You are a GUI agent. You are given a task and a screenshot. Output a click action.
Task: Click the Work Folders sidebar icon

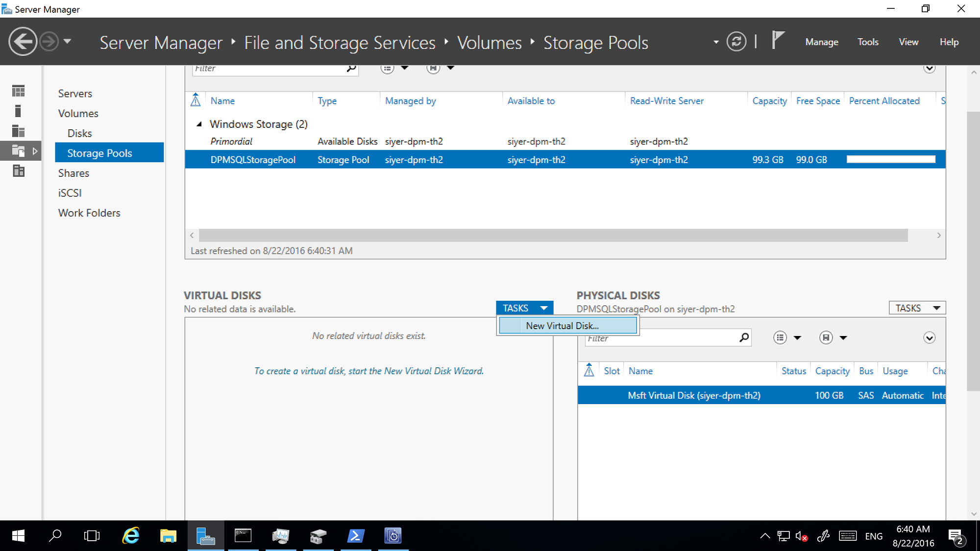[x=90, y=213]
